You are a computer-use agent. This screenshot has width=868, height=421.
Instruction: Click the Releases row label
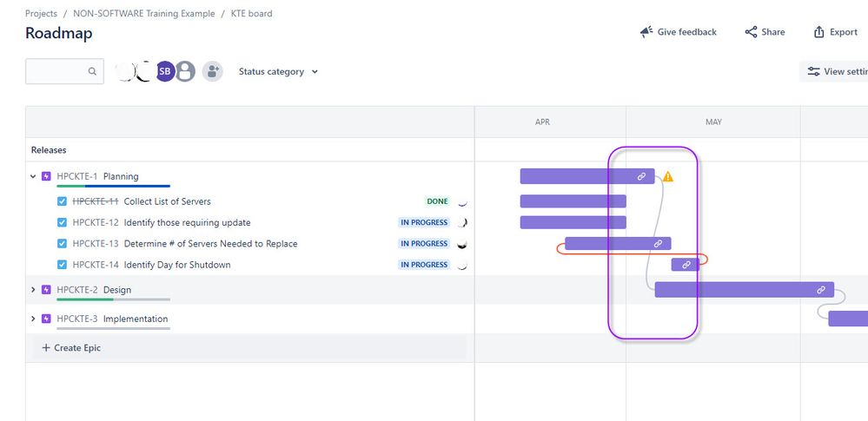point(49,150)
